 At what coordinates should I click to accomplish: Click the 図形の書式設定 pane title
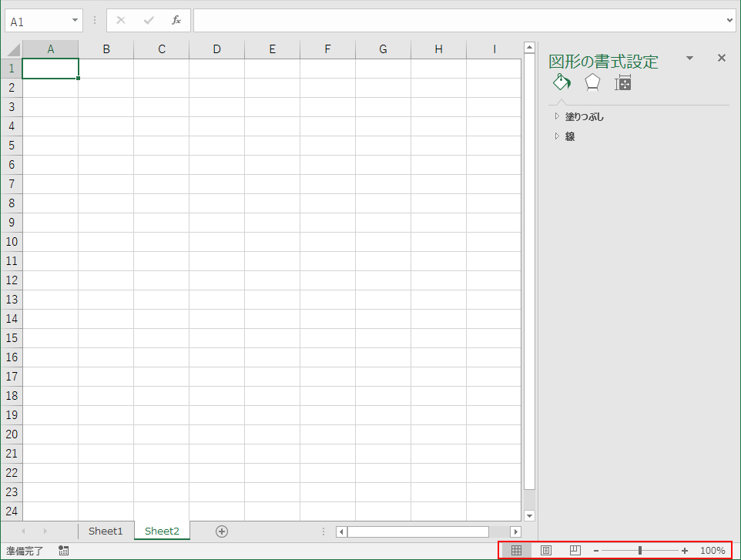(603, 62)
